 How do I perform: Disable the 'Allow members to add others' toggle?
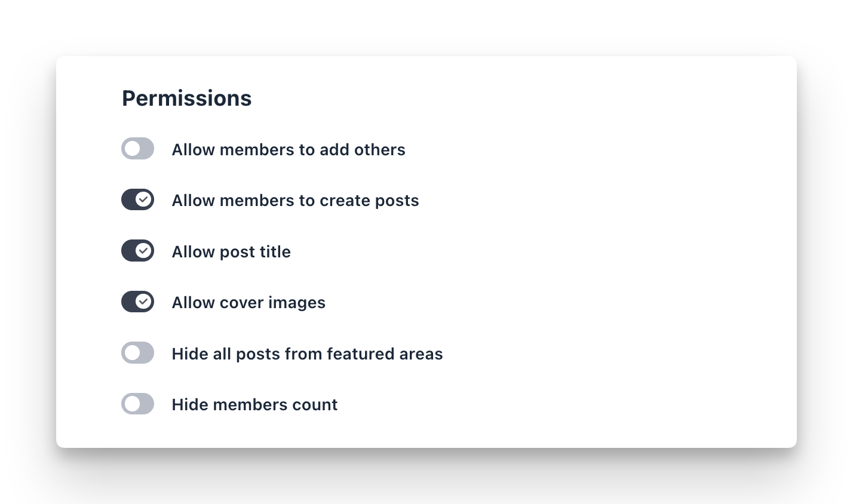(137, 148)
